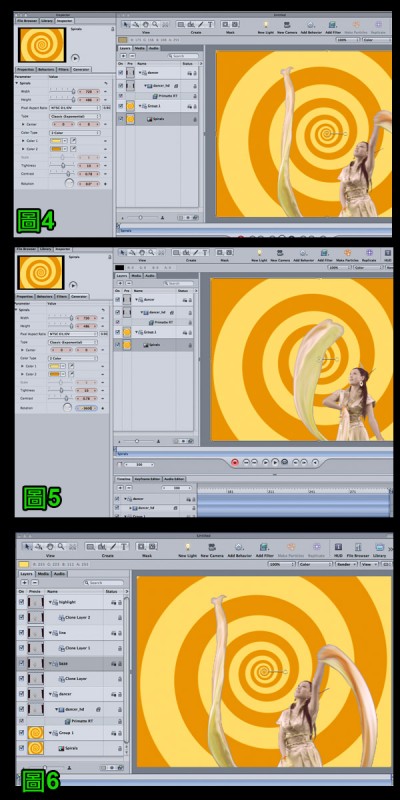Open the Pixel Aspect Ratio dropdown in figure 4
Image resolution: width=400 pixels, height=800 pixels.
pos(74,108)
